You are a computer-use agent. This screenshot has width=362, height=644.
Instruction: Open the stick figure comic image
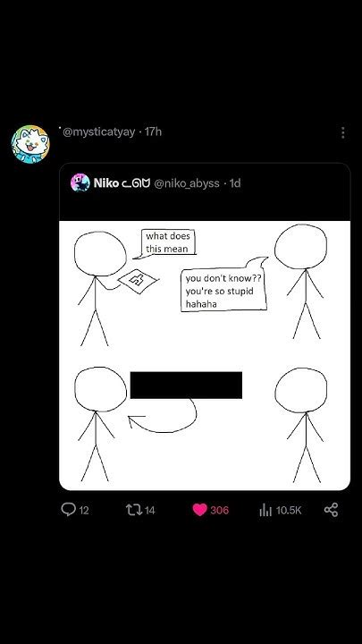[205, 355]
